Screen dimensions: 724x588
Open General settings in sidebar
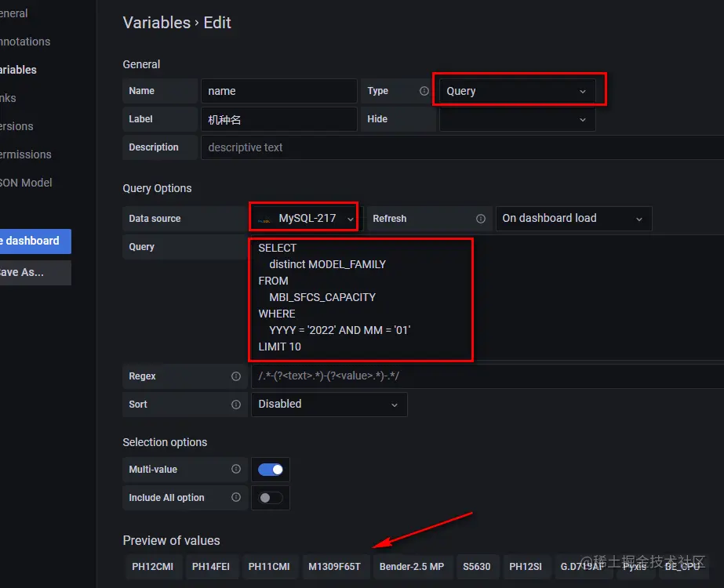coord(14,13)
